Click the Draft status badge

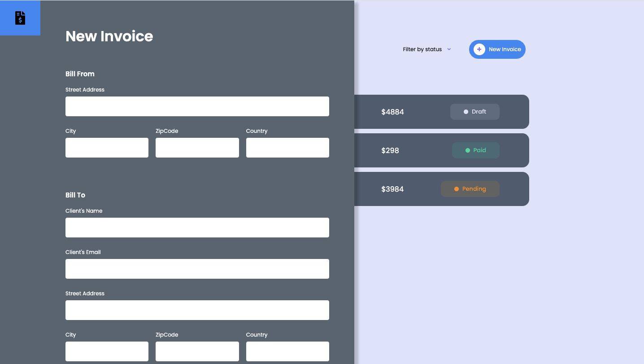(x=474, y=112)
